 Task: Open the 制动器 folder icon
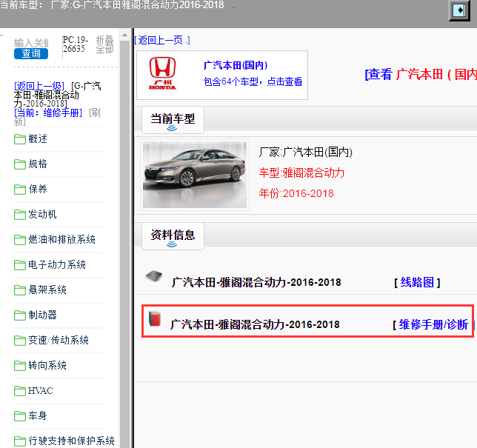click(x=20, y=315)
